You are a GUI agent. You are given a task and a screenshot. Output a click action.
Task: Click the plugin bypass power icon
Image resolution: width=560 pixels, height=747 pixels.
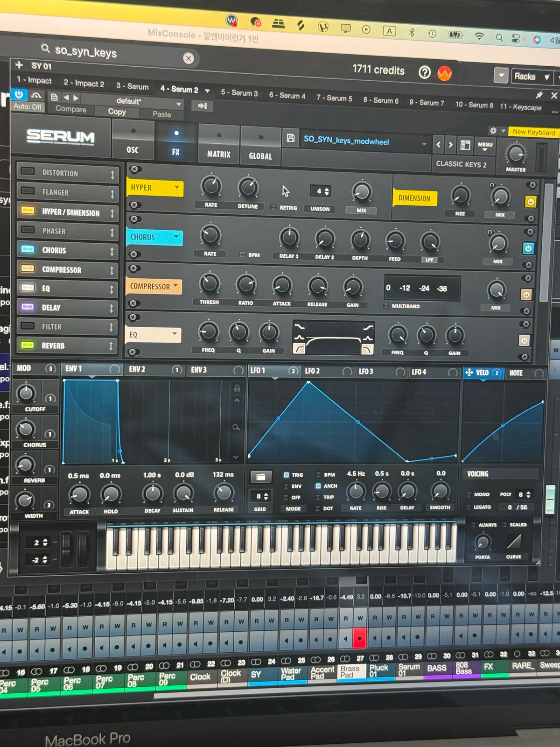click(19, 94)
